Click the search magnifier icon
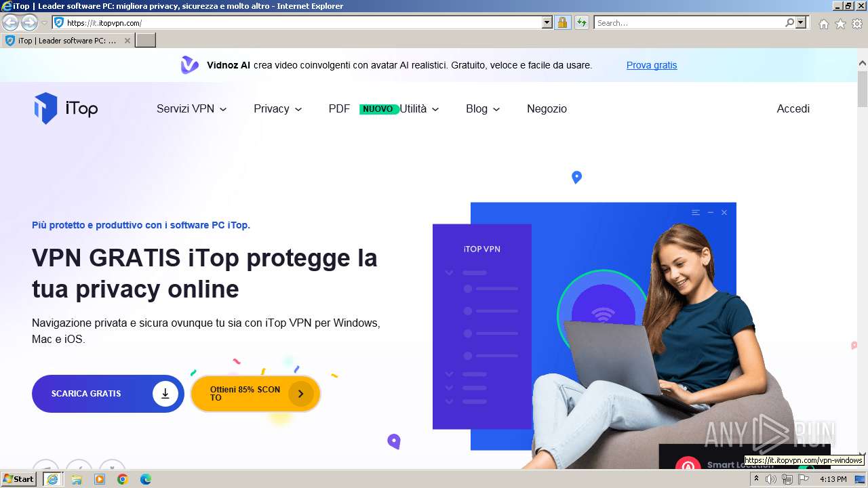The height and width of the screenshot is (488, 868). (x=789, y=22)
